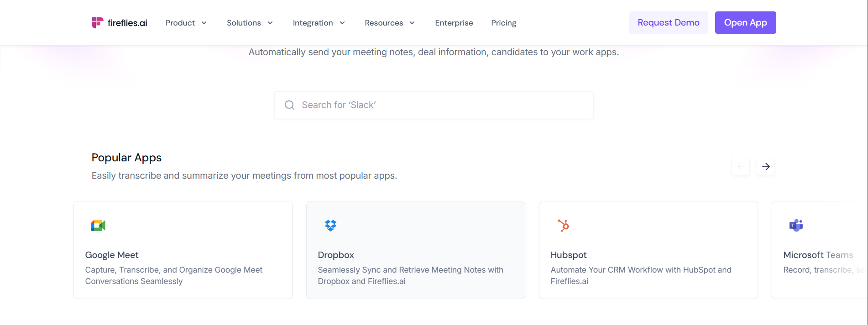868x325 pixels.
Task: Open the Pricing page
Action: pos(504,23)
